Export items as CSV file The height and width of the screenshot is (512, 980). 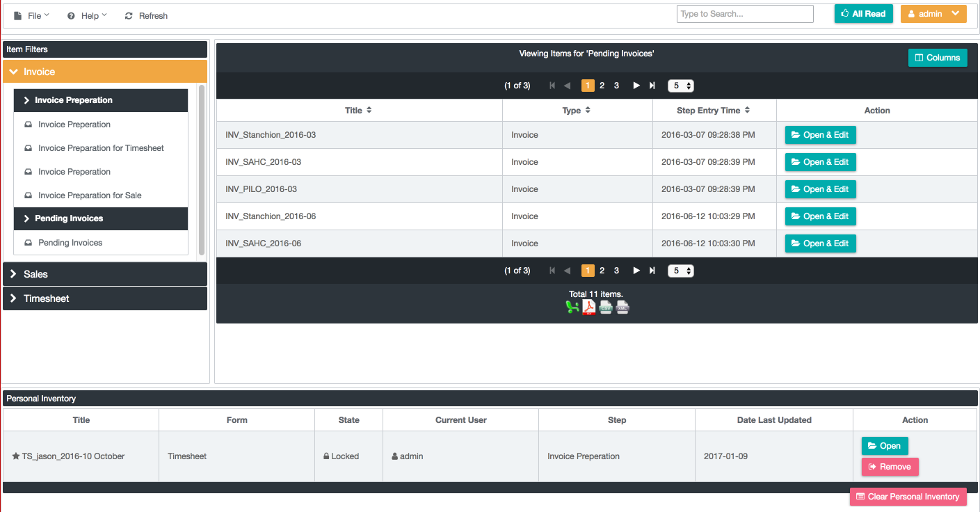[606, 307]
